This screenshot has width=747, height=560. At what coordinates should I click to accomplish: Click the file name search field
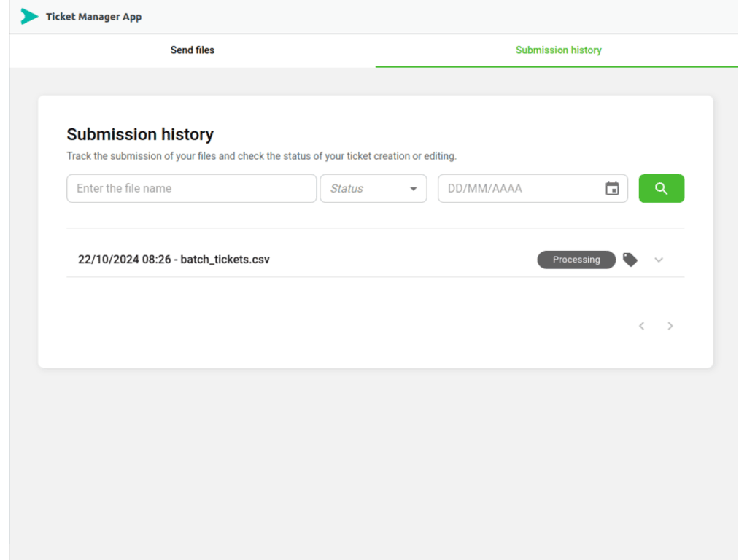191,188
